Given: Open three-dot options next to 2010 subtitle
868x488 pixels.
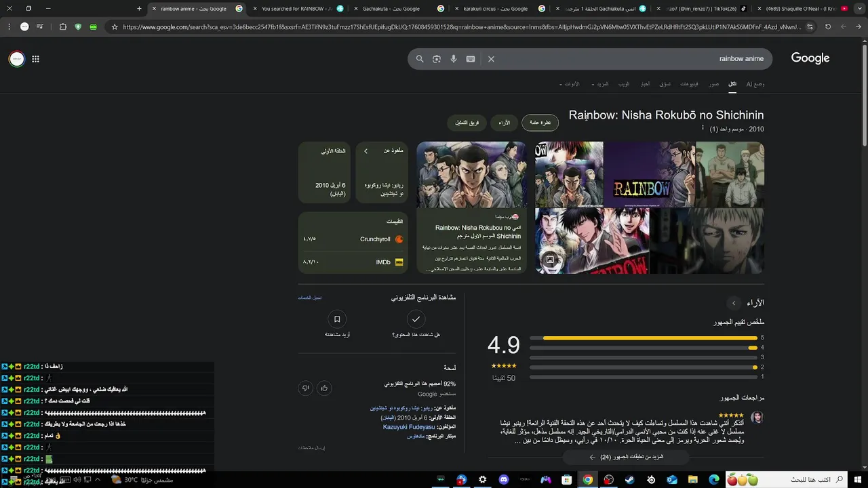Looking at the screenshot, I should (x=703, y=128).
